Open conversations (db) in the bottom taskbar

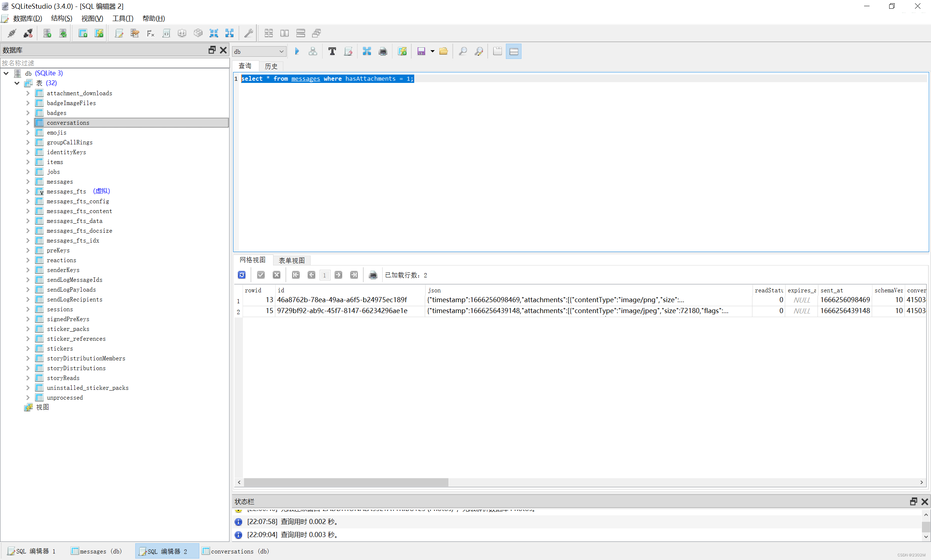click(x=236, y=551)
